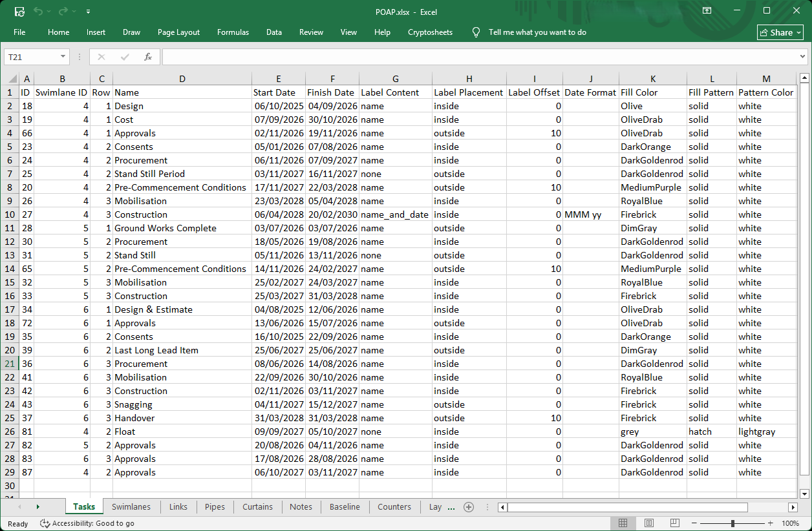Click the previous sheet navigation arrow
The image size is (812, 531).
pos(19,507)
